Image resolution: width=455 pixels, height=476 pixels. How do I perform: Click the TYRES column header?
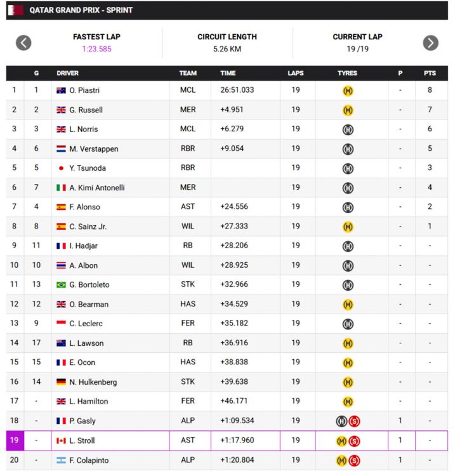[x=347, y=73]
